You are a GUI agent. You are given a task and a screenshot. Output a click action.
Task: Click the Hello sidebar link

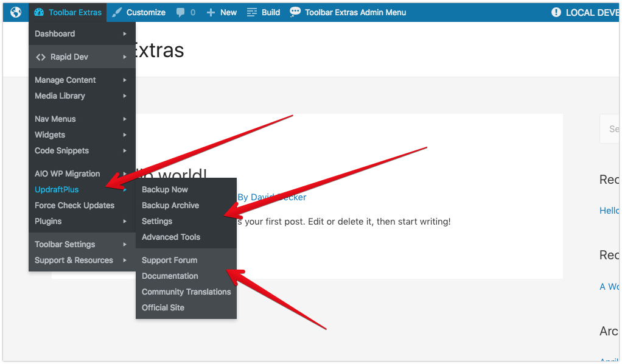coord(609,211)
